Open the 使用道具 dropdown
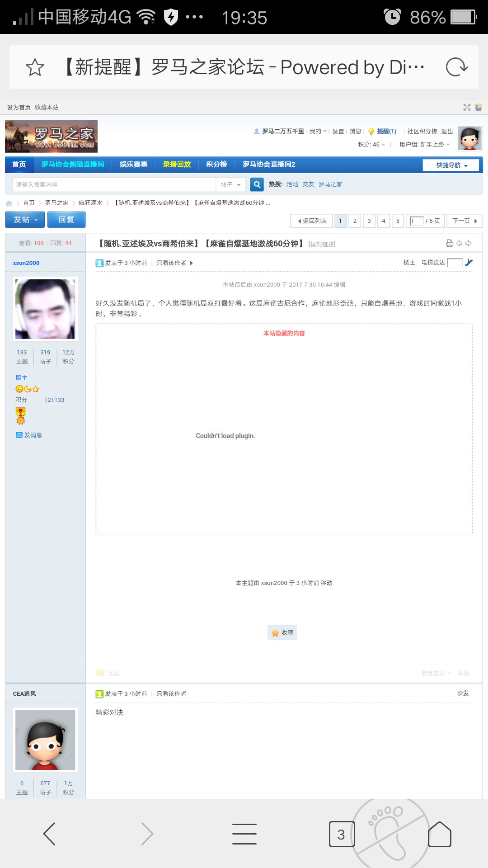Viewport: 488px width, 868px height. click(436, 673)
